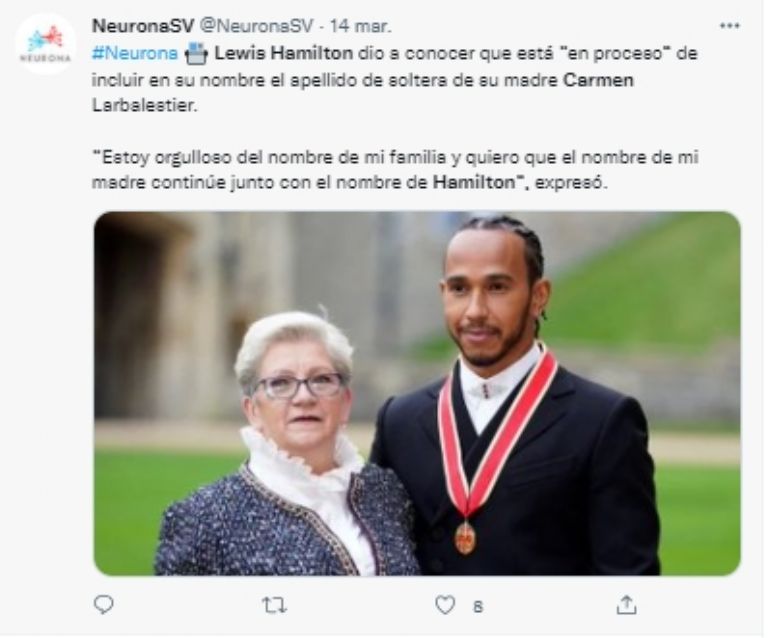Like the tweet with the heart icon
The width and height of the screenshot is (768, 638).
[445, 606]
